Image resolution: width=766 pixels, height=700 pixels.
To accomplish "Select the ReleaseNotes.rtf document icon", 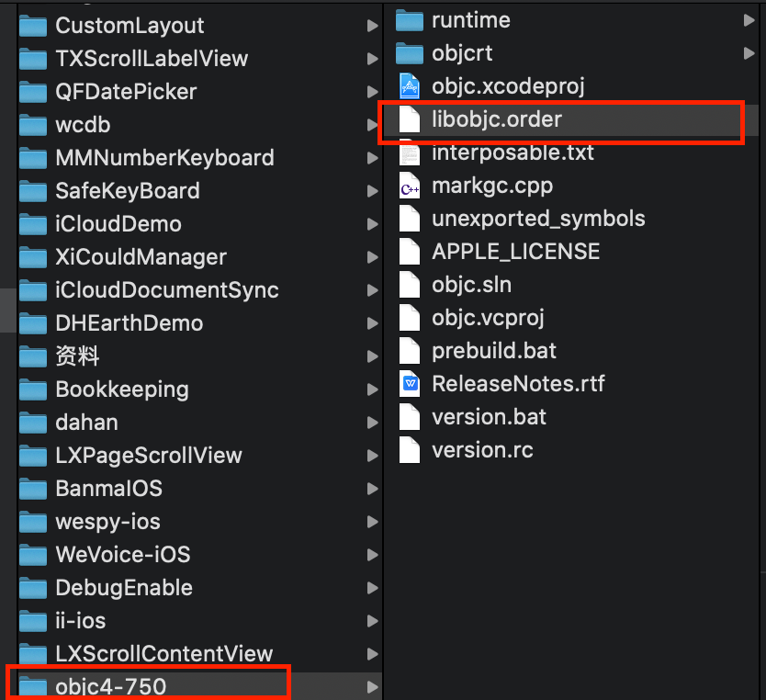I will (x=410, y=384).
